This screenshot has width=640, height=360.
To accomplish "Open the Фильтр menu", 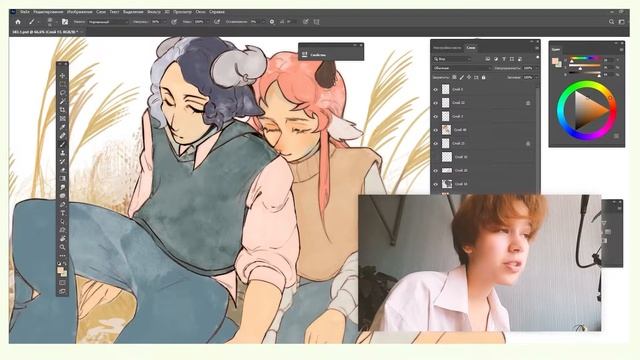I will [154, 12].
